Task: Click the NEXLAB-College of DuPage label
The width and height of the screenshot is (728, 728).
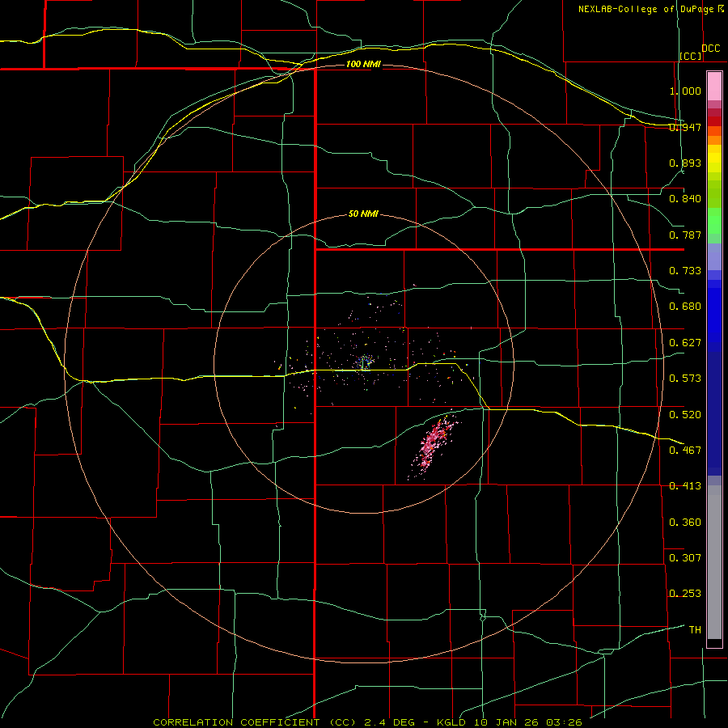Action: click(650, 9)
